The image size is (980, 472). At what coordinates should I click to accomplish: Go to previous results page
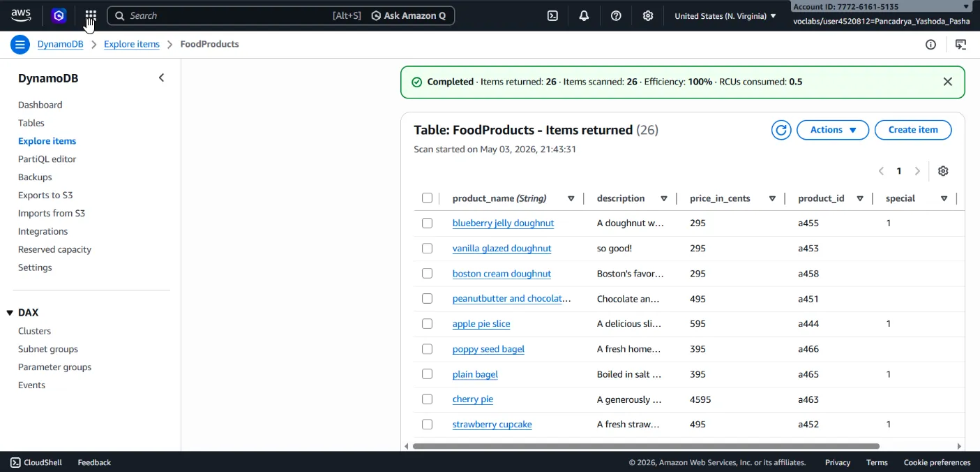tap(881, 171)
